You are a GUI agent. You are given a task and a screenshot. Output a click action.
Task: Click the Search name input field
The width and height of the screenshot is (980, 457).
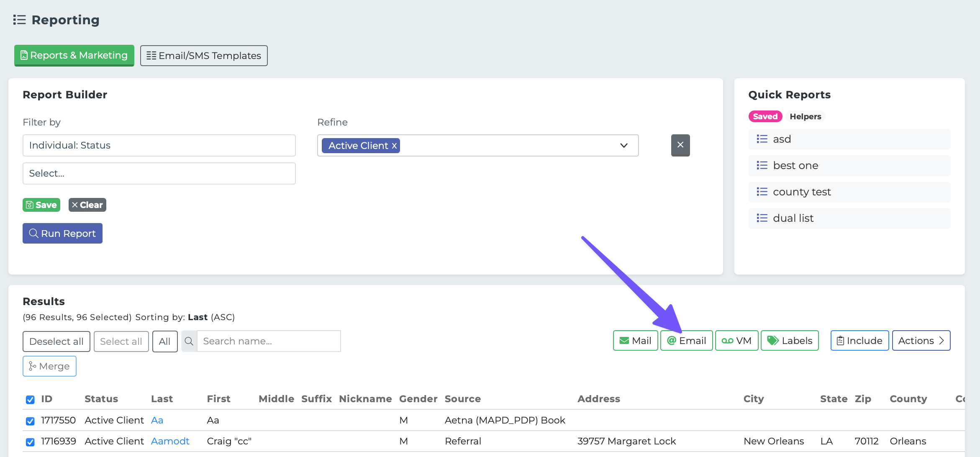click(x=268, y=341)
